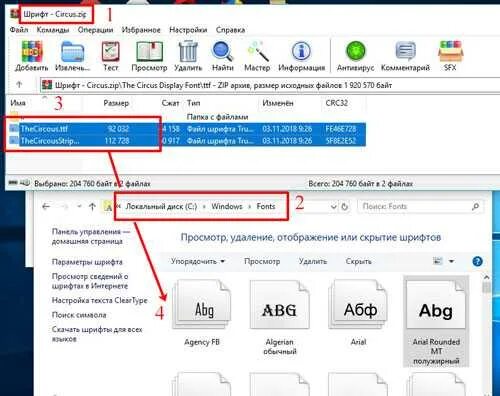
Task: Open the Операции menu
Action: (95, 30)
